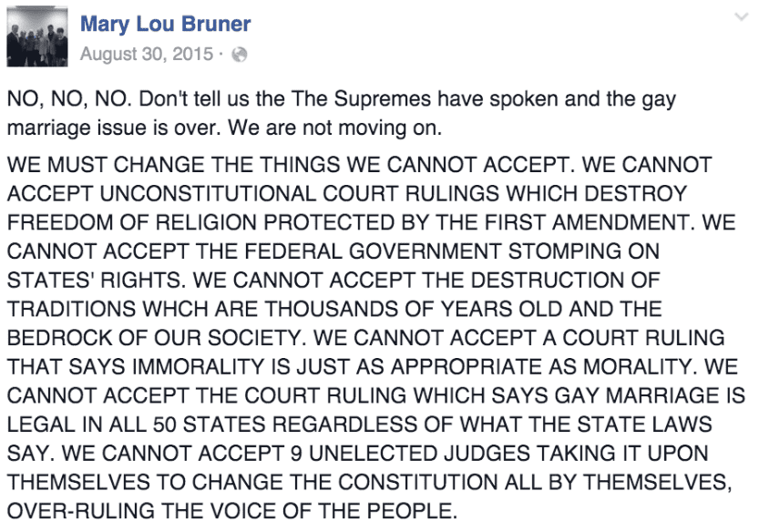Open the post options chevron menu
The image size is (759, 532).
(741, 18)
